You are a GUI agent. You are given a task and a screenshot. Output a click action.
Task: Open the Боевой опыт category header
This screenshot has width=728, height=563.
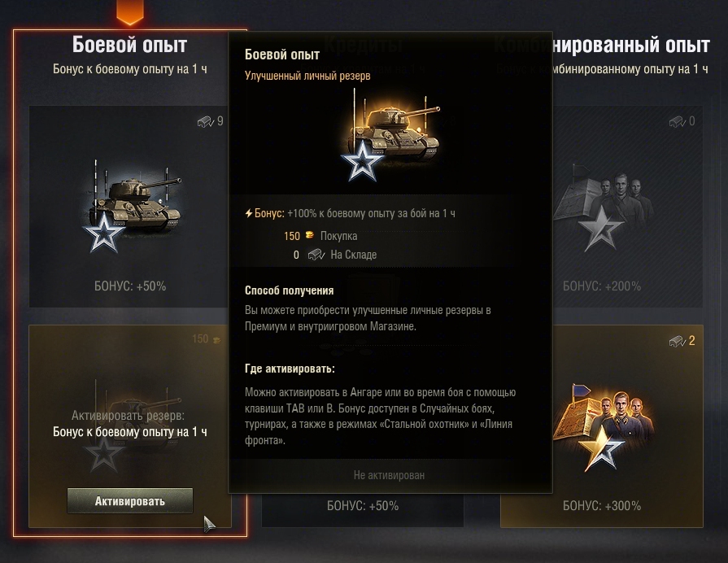[x=130, y=45]
